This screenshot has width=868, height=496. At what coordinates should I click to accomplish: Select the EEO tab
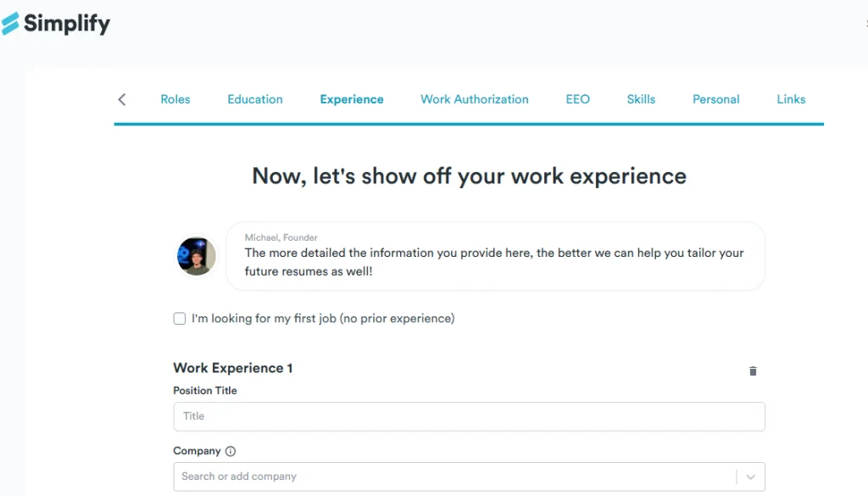[x=577, y=99]
